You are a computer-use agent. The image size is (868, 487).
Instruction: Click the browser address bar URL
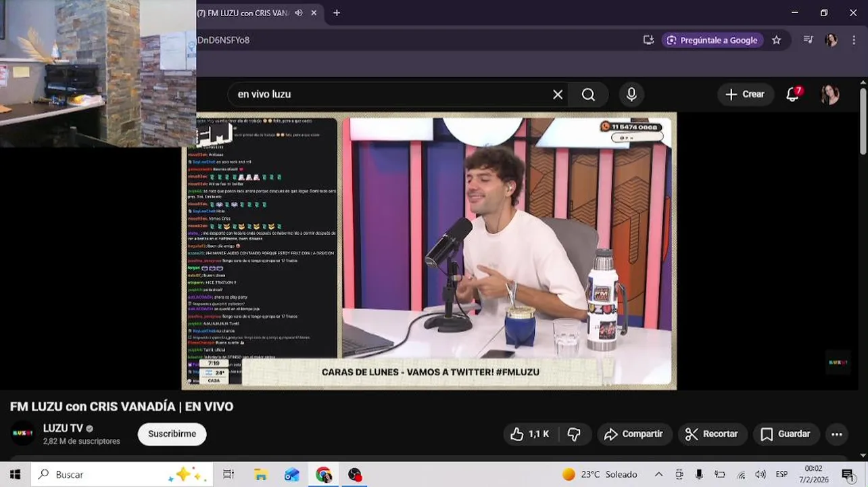click(223, 40)
